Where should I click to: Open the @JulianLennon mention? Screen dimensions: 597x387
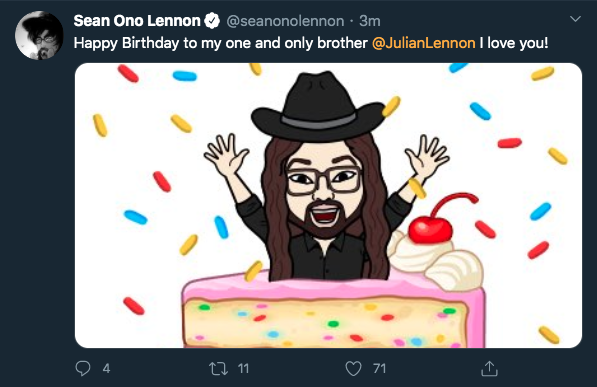[x=423, y=43]
